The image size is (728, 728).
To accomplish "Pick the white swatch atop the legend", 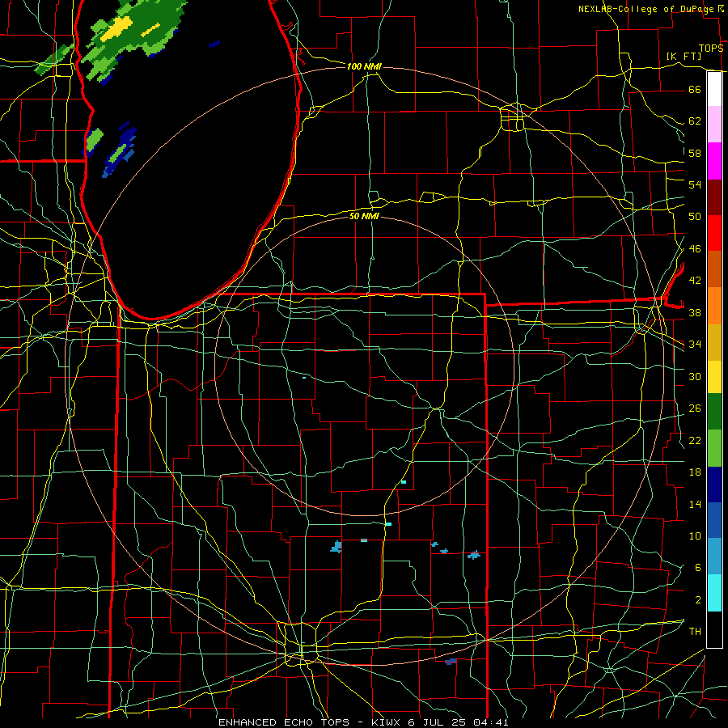I will [714, 89].
